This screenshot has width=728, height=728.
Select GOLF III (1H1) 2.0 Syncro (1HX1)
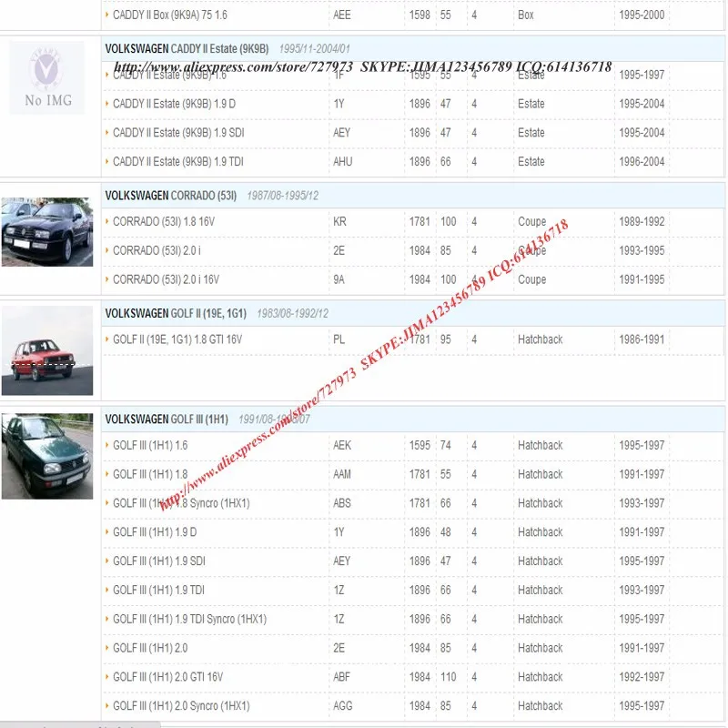181,706
